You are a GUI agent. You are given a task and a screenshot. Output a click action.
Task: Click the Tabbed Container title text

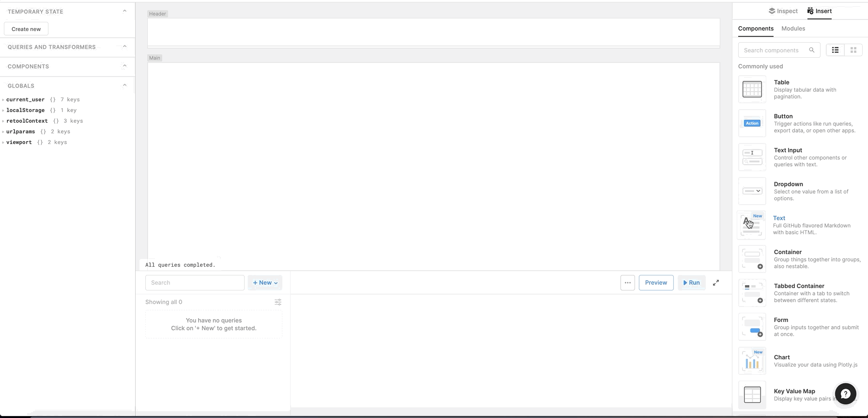[799, 286]
